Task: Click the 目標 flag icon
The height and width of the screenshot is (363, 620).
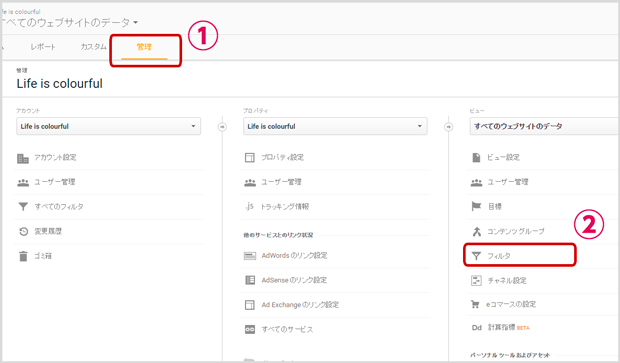Action: pos(476,206)
